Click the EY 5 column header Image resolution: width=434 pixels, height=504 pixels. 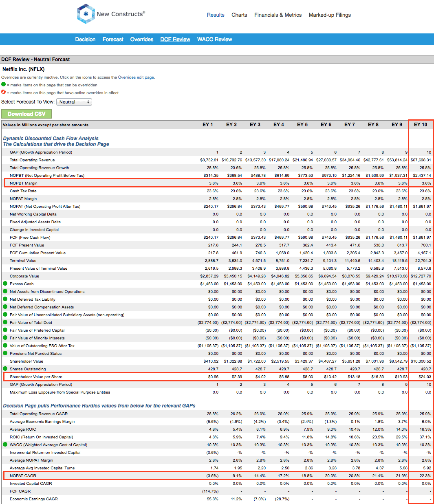[x=302, y=125]
